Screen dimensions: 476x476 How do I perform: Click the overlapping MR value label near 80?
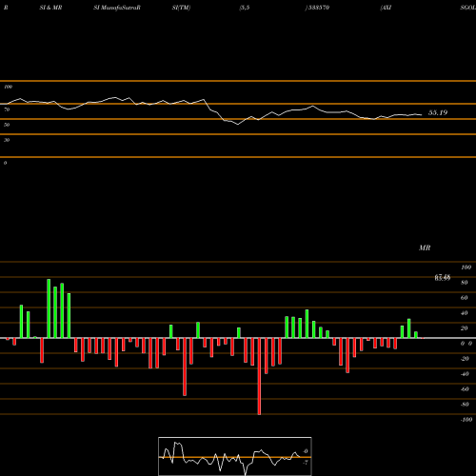[443, 278]
